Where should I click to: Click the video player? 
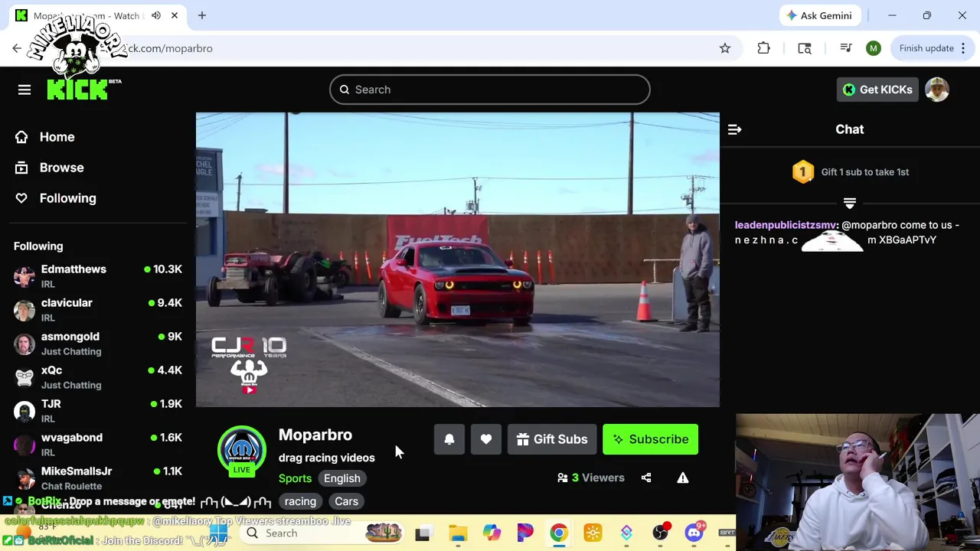pyautogui.click(x=458, y=260)
